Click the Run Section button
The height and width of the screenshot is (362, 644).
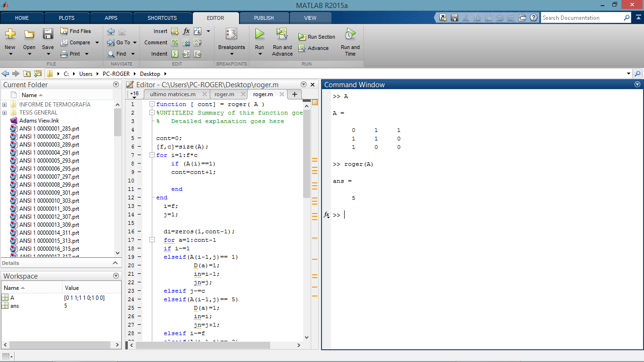pyautogui.click(x=317, y=37)
